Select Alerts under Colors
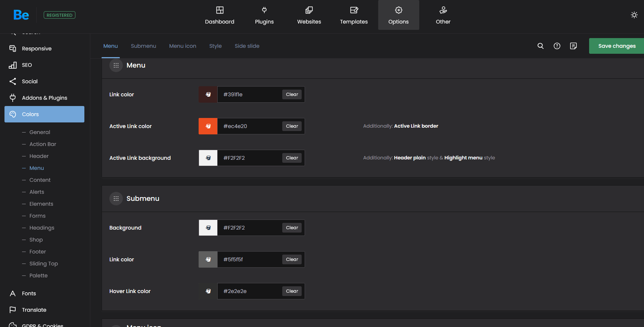 point(37,192)
